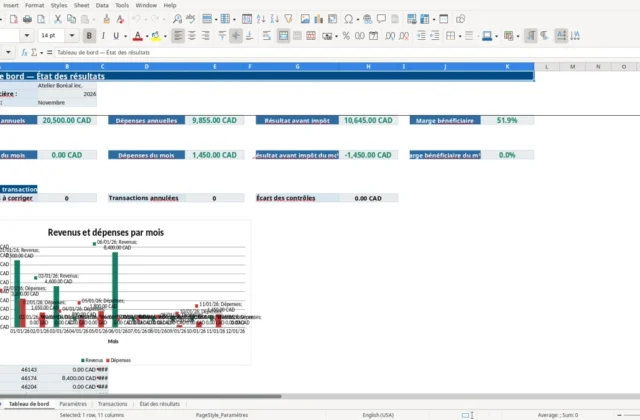Viewport: 640px width, 420px height.
Task: Open the font size dropdown
Action: [71, 36]
